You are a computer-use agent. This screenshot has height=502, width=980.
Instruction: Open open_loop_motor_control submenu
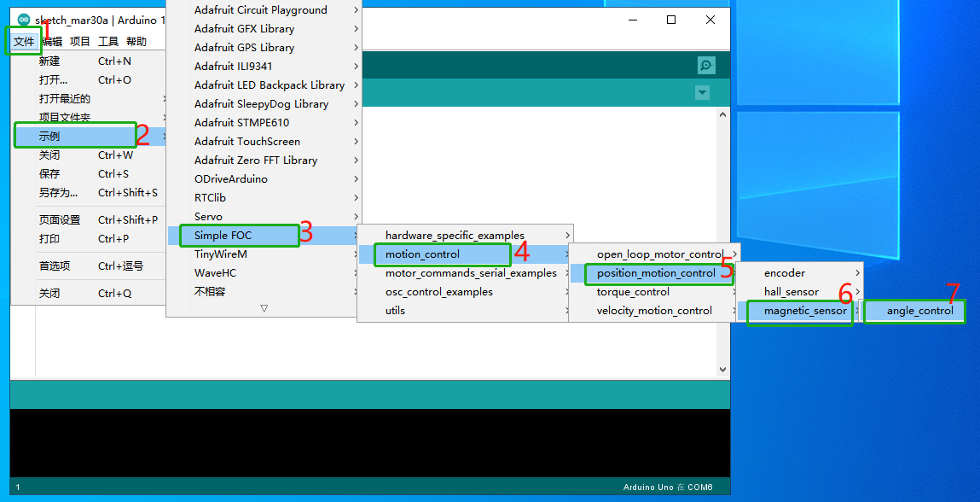point(654,254)
